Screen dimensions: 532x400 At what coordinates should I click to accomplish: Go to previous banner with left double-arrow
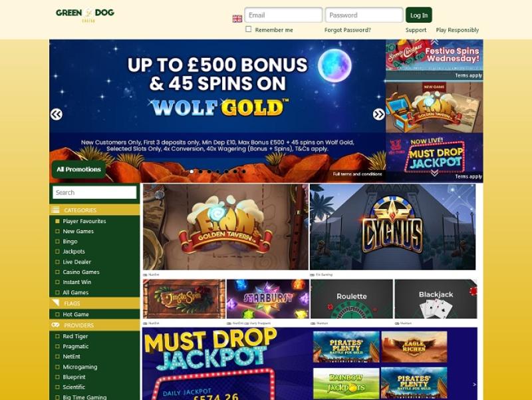(x=57, y=114)
